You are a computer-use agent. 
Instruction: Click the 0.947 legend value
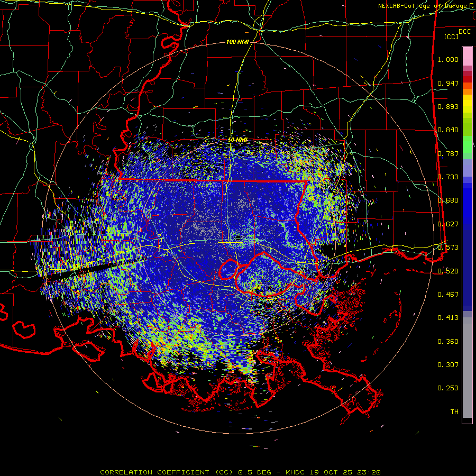tap(448, 83)
